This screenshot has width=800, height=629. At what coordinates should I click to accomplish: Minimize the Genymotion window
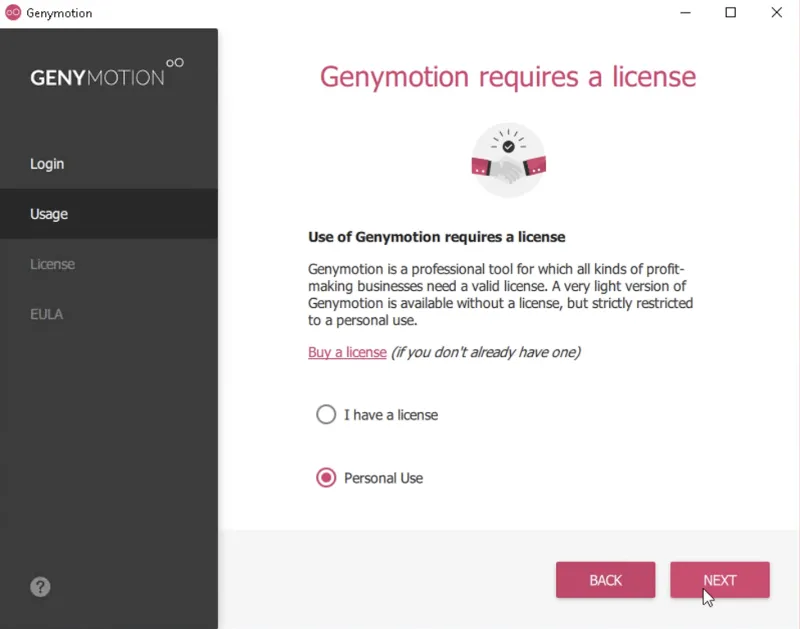click(x=685, y=13)
